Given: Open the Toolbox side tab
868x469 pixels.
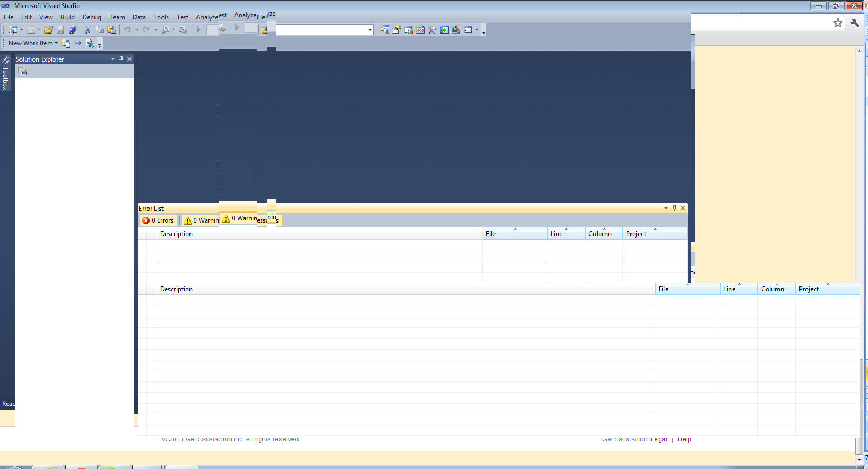Looking at the screenshot, I should [5, 73].
